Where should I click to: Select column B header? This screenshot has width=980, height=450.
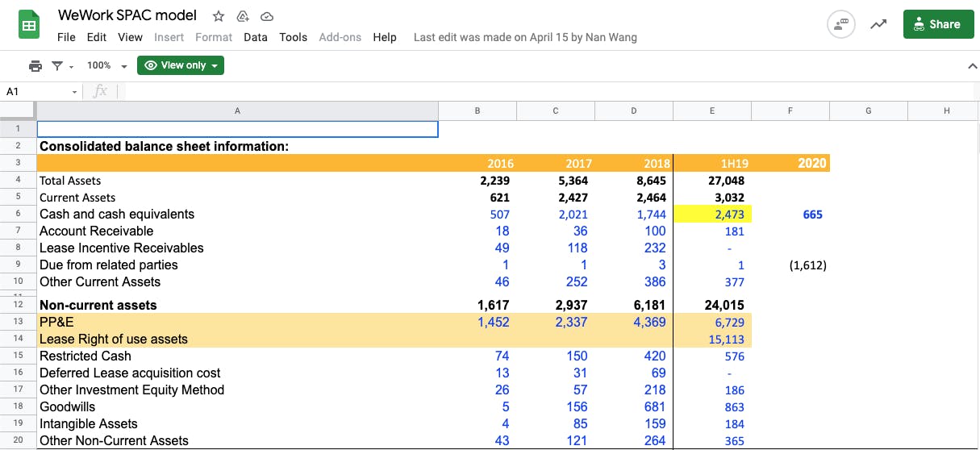[x=477, y=110]
